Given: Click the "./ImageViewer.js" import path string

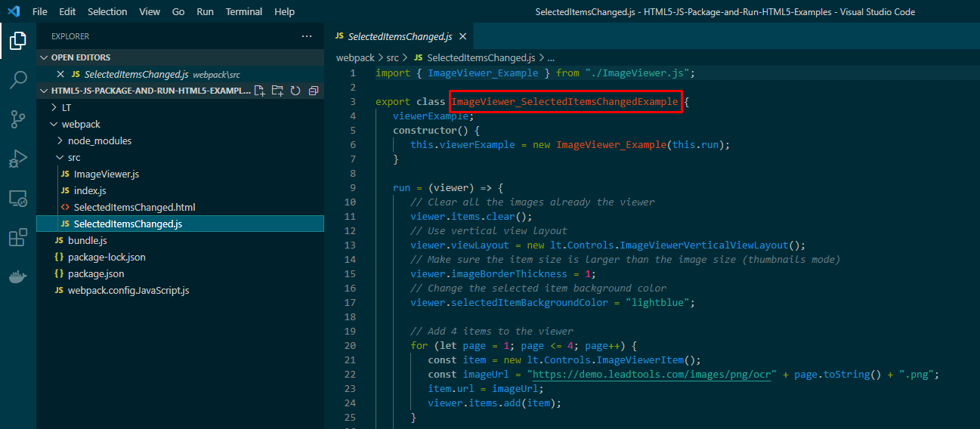Looking at the screenshot, I should coord(636,73).
